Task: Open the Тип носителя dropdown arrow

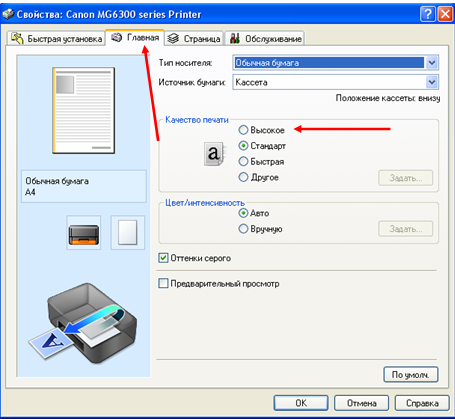Action: (432, 63)
